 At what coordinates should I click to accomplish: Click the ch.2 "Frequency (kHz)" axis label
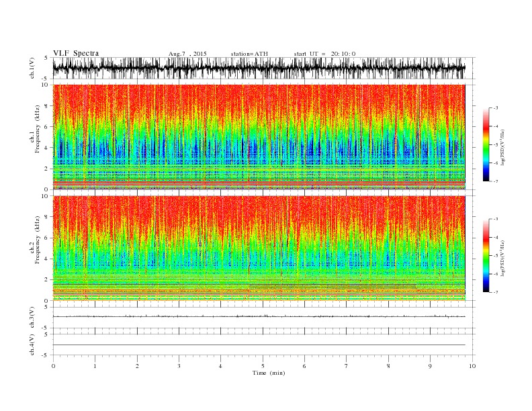click(37, 239)
